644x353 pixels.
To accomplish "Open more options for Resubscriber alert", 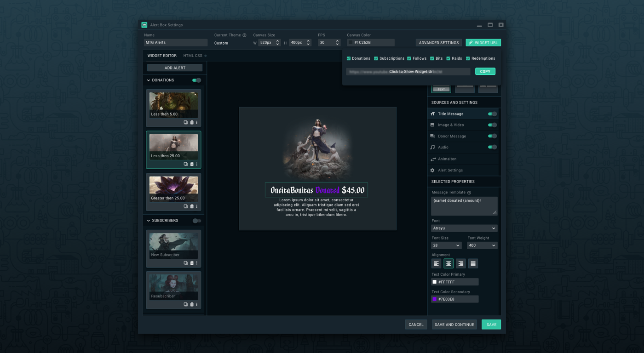I will pyautogui.click(x=197, y=304).
